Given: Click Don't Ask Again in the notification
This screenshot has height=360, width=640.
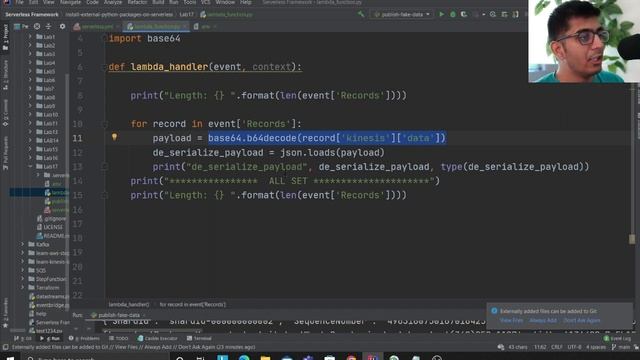Looking at the screenshot, I should tap(582, 320).
